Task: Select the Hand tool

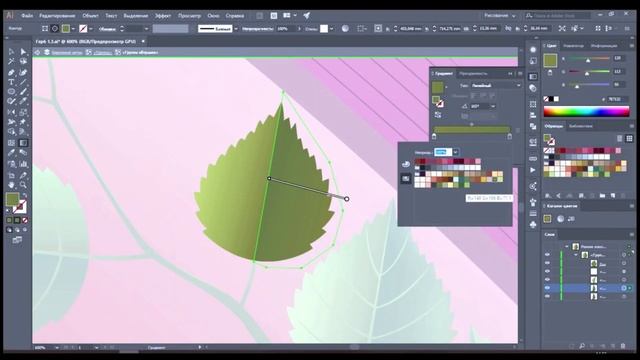Action: [11, 185]
